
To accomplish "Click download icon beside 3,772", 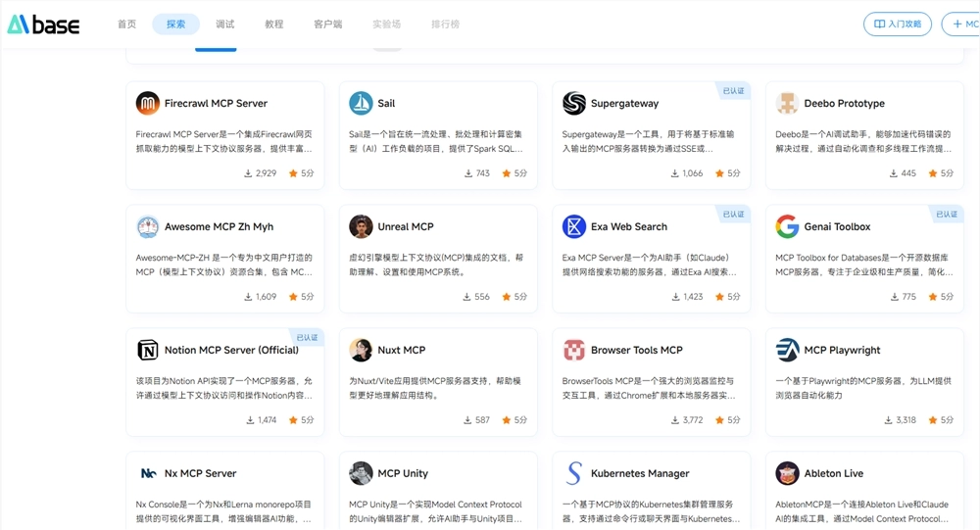I will coord(675,420).
